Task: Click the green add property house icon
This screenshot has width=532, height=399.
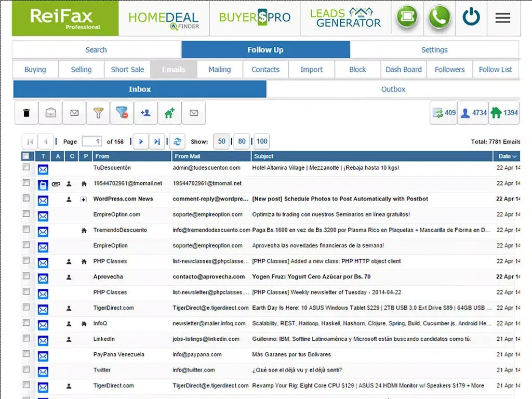Action: point(170,113)
